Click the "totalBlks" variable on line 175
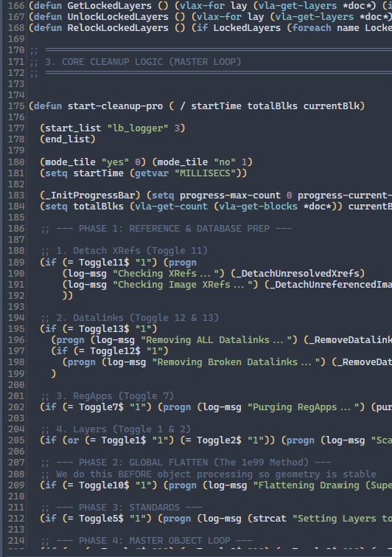Image resolution: width=392 pixels, height=557 pixels. tap(272, 105)
